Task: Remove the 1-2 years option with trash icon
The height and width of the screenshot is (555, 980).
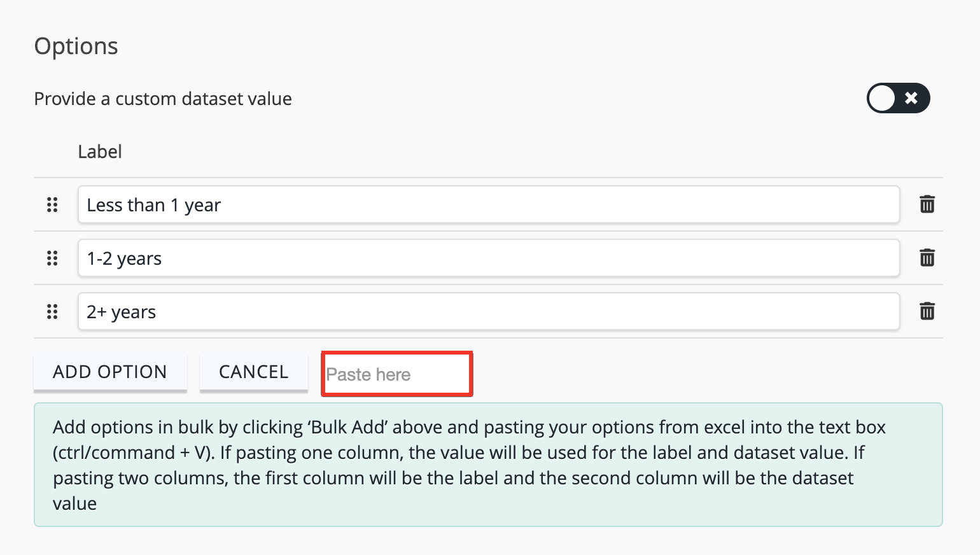Action: pos(927,258)
